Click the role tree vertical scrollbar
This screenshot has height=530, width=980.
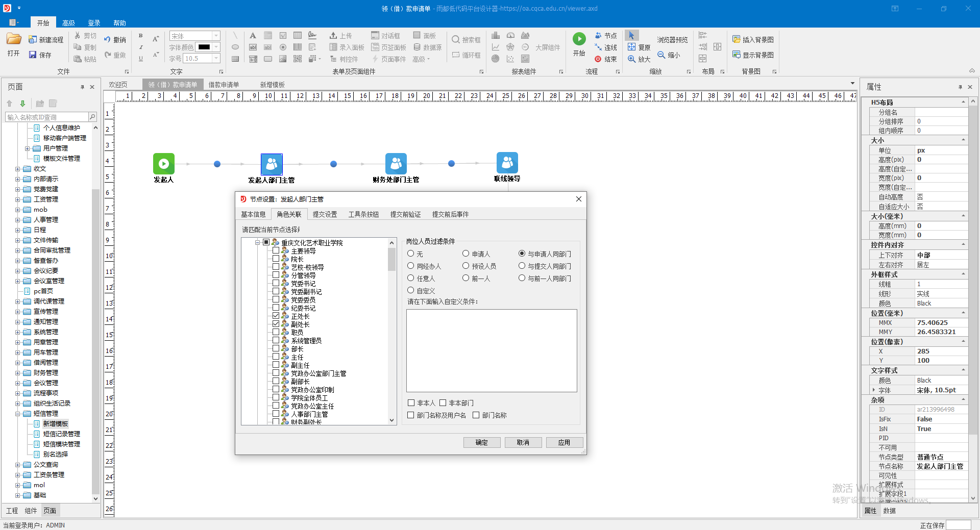click(392, 331)
